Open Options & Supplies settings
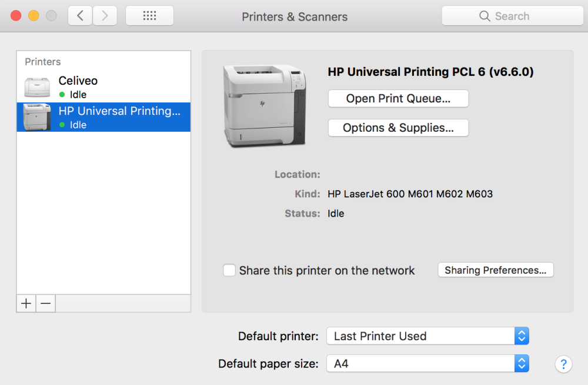588x385 pixels. (x=398, y=128)
